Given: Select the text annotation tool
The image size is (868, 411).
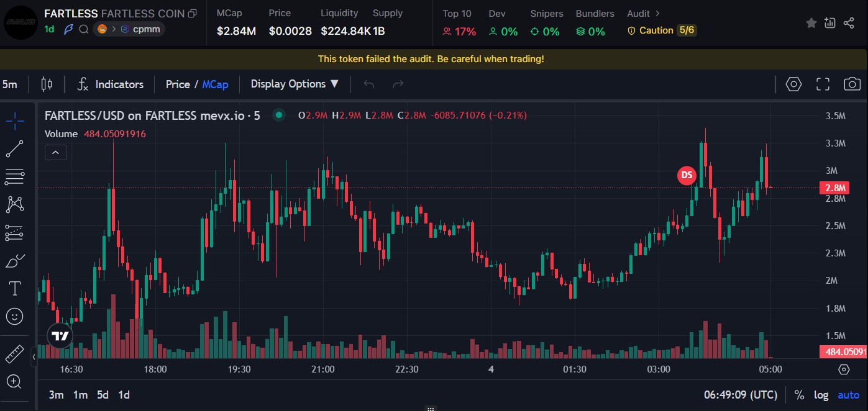Looking at the screenshot, I should coord(14,288).
